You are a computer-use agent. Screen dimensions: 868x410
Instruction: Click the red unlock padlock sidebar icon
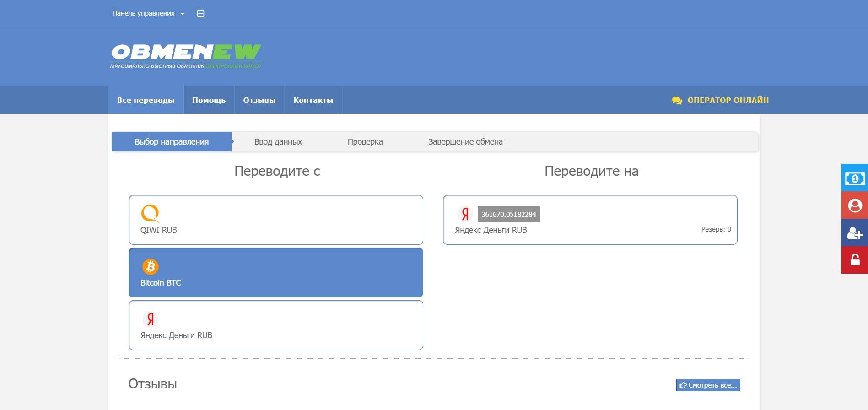coord(855,260)
